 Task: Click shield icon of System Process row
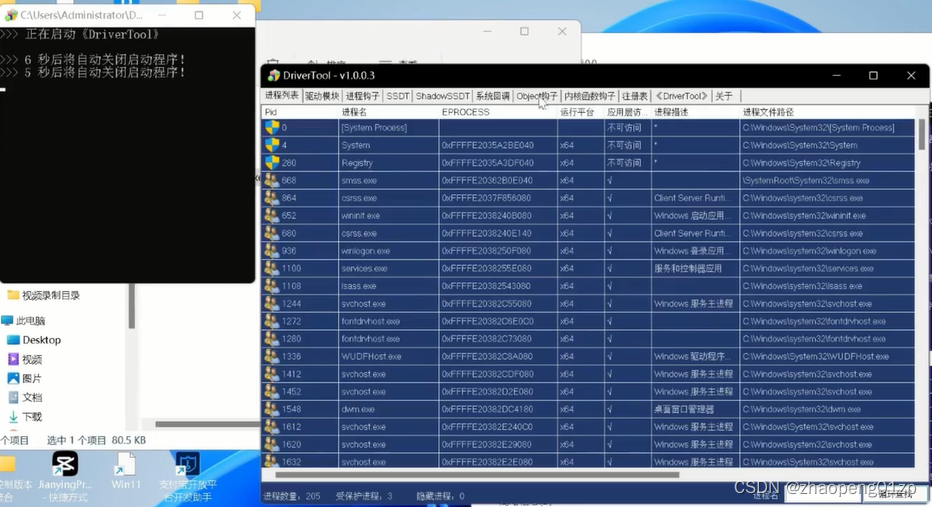click(x=272, y=127)
